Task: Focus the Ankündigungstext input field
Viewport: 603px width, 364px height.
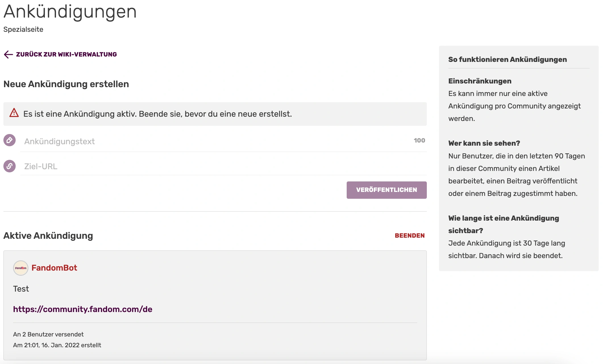Action: 216,141
